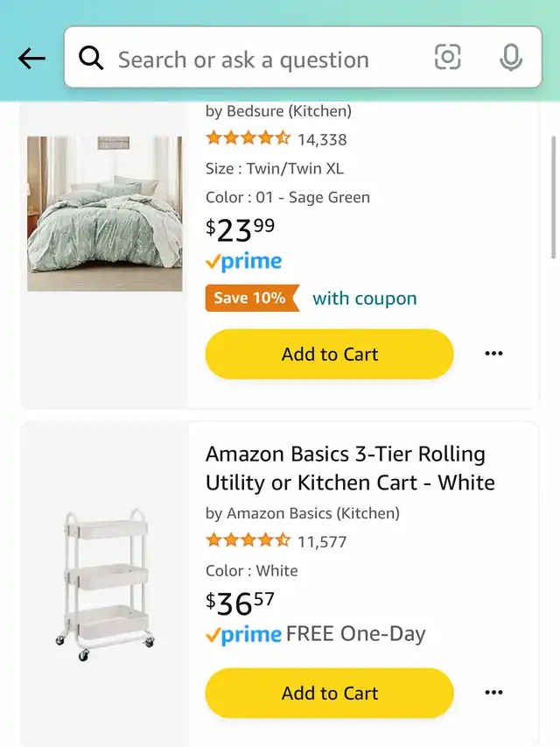Viewport: 560px width, 747px height.
Task: Open the camera lens scan icon
Action: click(x=447, y=58)
